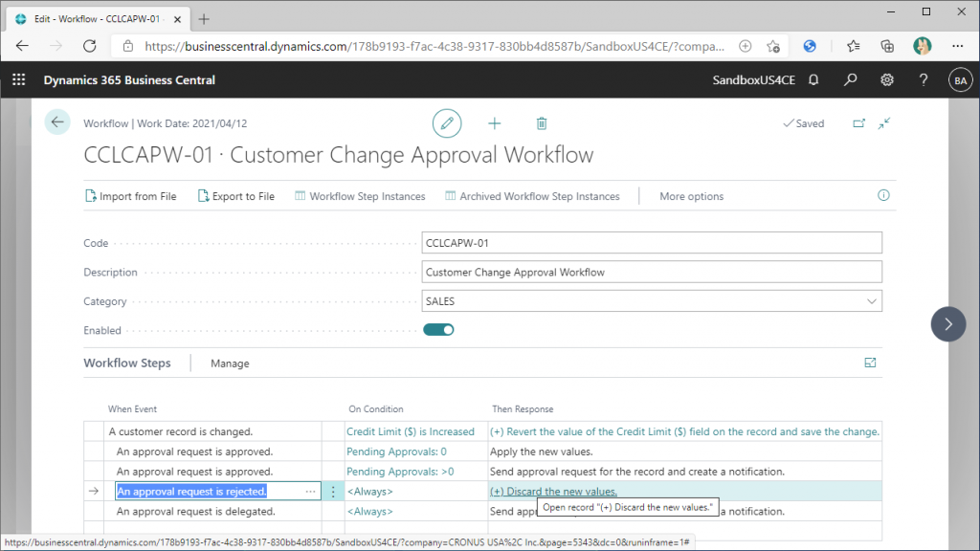The image size is (980, 551).
Task: Click the Description field
Action: (x=651, y=273)
